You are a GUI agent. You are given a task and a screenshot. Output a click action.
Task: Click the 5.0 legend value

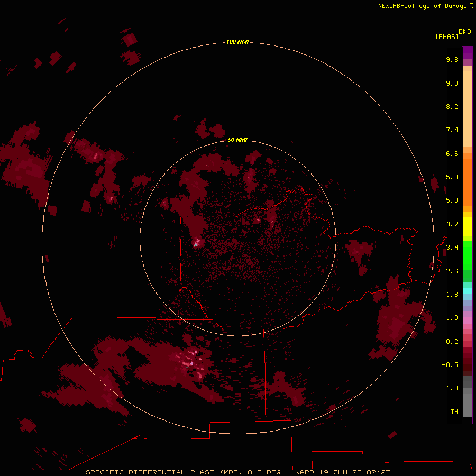pos(452,200)
